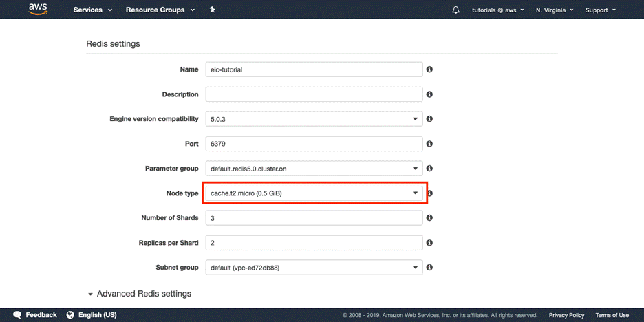Click info icon next to Name field

point(429,69)
